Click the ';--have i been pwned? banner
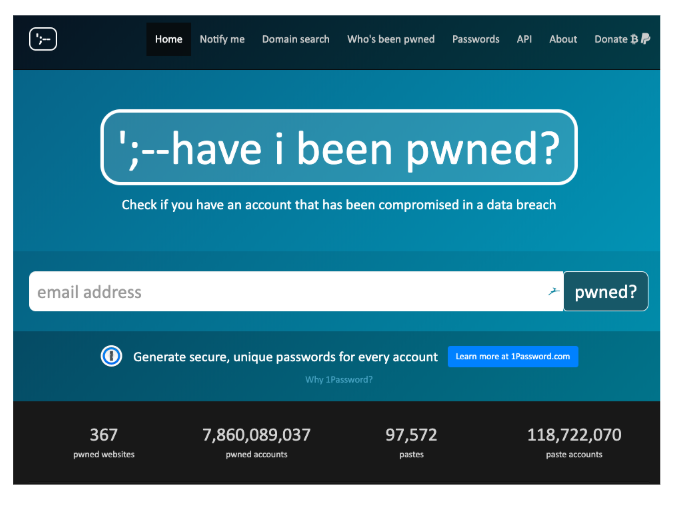The image size is (675, 505). [339, 147]
